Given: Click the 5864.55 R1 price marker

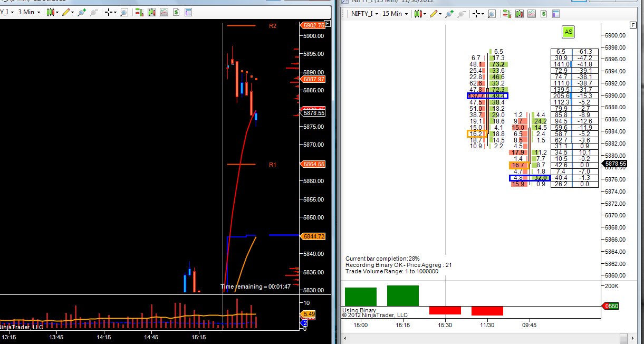Looking at the screenshot, I should [x=312, y=164].
